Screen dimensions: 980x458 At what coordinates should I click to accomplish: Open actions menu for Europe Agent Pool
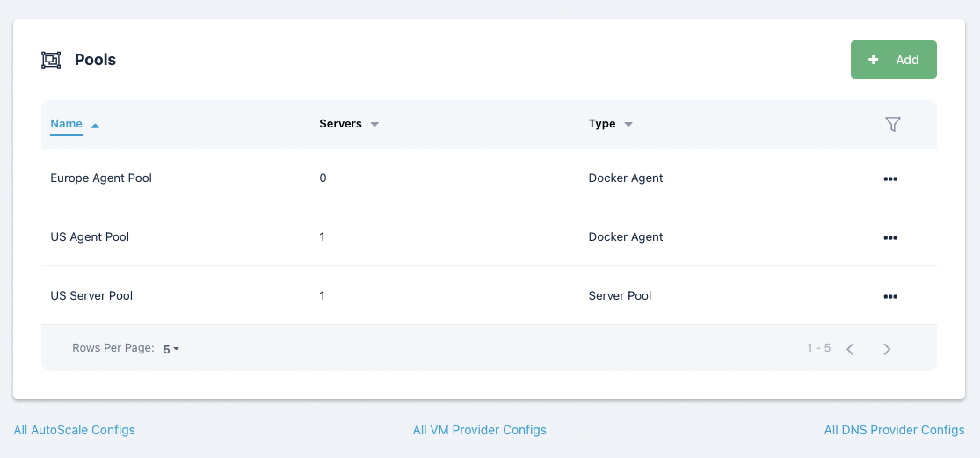[x=890, y=178]
